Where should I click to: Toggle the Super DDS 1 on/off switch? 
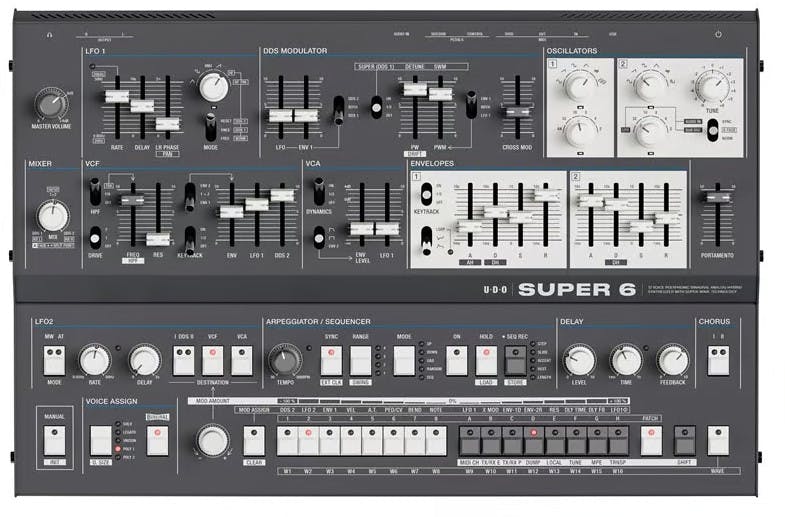pos(376,107)
